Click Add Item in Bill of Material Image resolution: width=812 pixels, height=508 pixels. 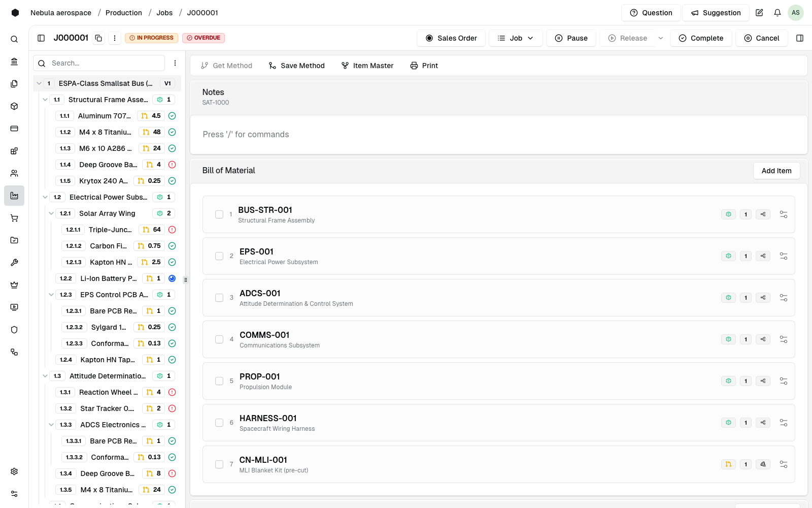click(776, 171)
